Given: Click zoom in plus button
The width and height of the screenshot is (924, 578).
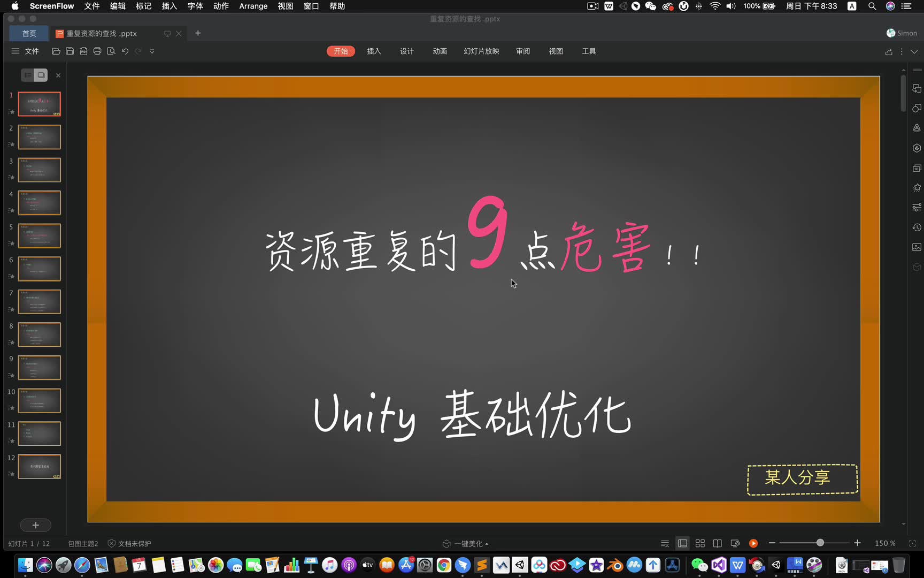Looking at the screenshot, I should coord(857,543).
